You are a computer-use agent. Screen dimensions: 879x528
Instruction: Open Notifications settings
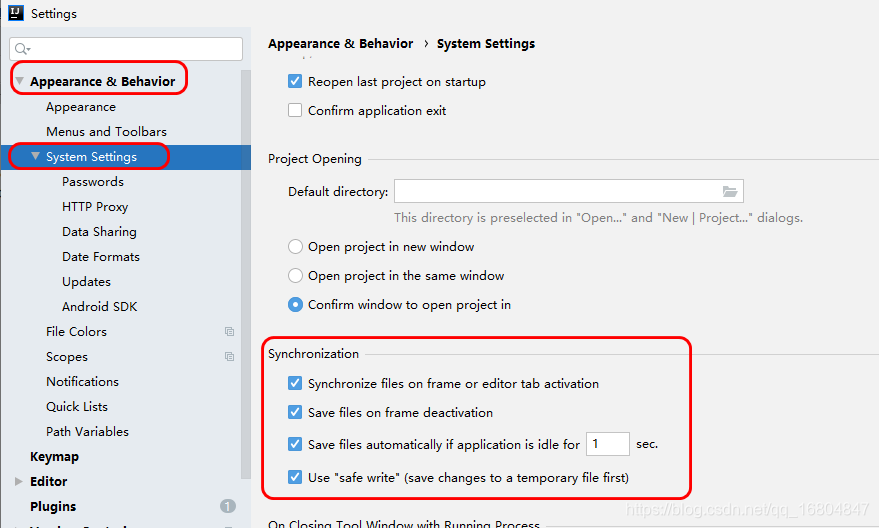[x=82, y=381]
